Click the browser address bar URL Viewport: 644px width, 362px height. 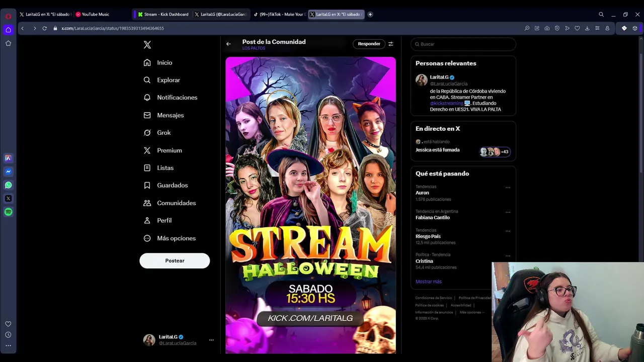coord(113,28)
